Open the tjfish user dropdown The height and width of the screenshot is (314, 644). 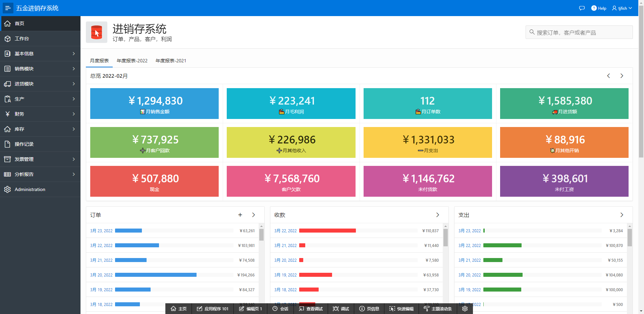pos(622,8)
